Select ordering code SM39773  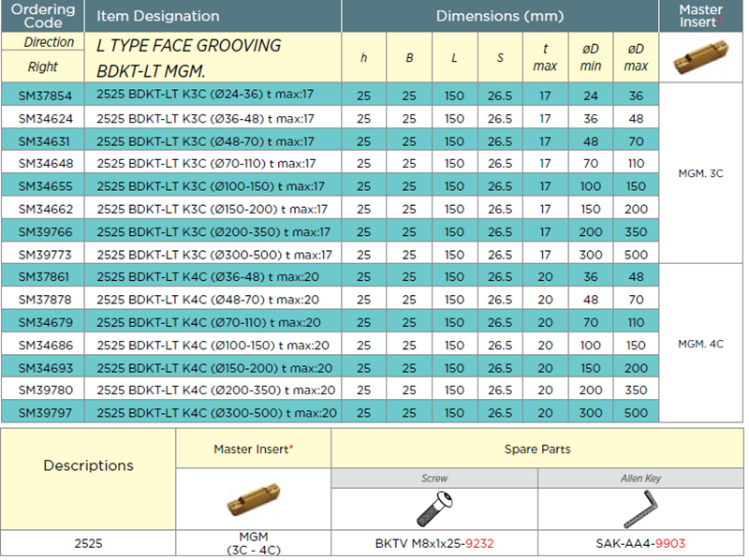(x=45, y=255)
